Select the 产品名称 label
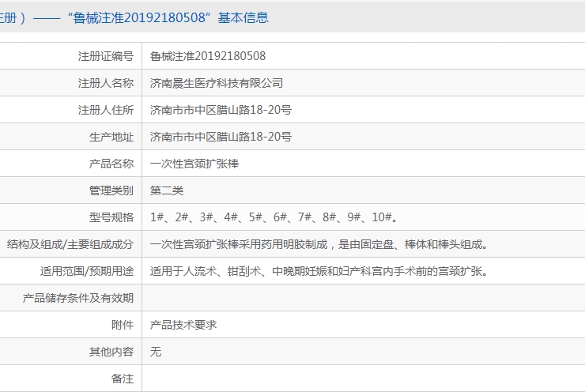 point(111,164)
